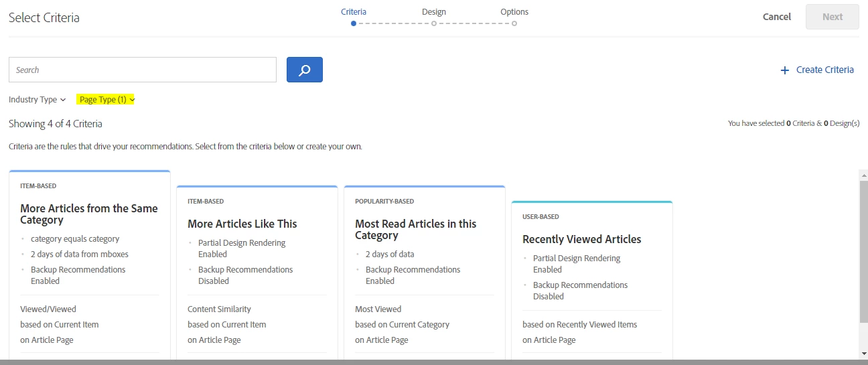Click the magnifier search button
Image resolution: width=868 pixels, height=365 pixels.
pyautogui.click(x=304, y=70)
